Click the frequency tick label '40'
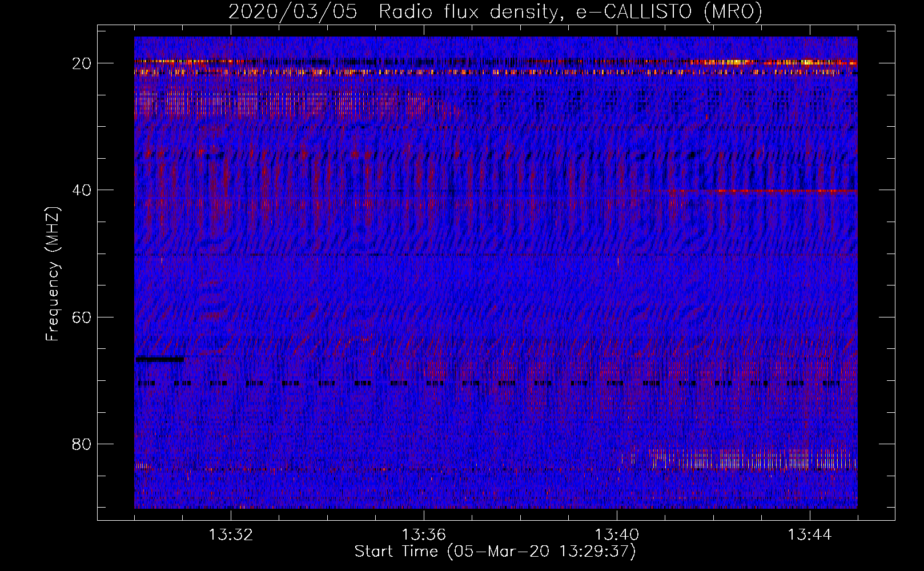The image size is (924, 571). tap(82, 190)
